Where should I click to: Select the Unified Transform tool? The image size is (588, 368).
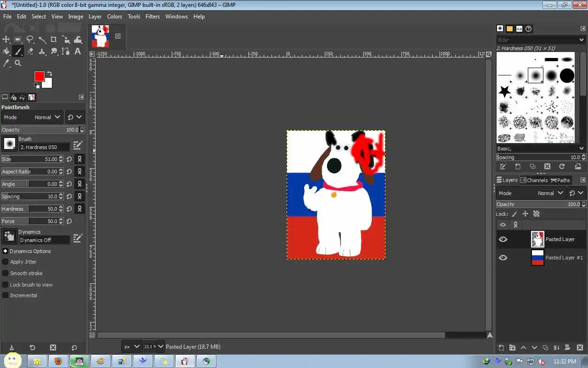coord(66,40)
